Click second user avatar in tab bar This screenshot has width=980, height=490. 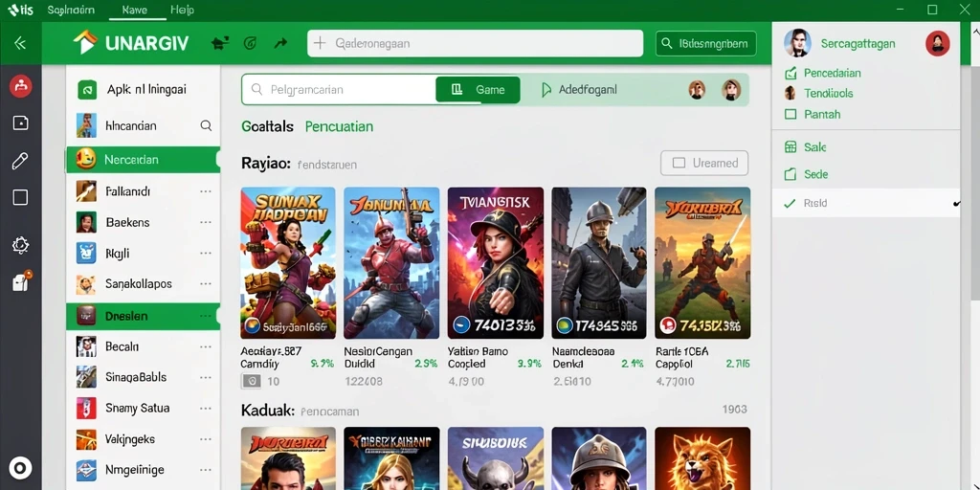click(731, 89)
